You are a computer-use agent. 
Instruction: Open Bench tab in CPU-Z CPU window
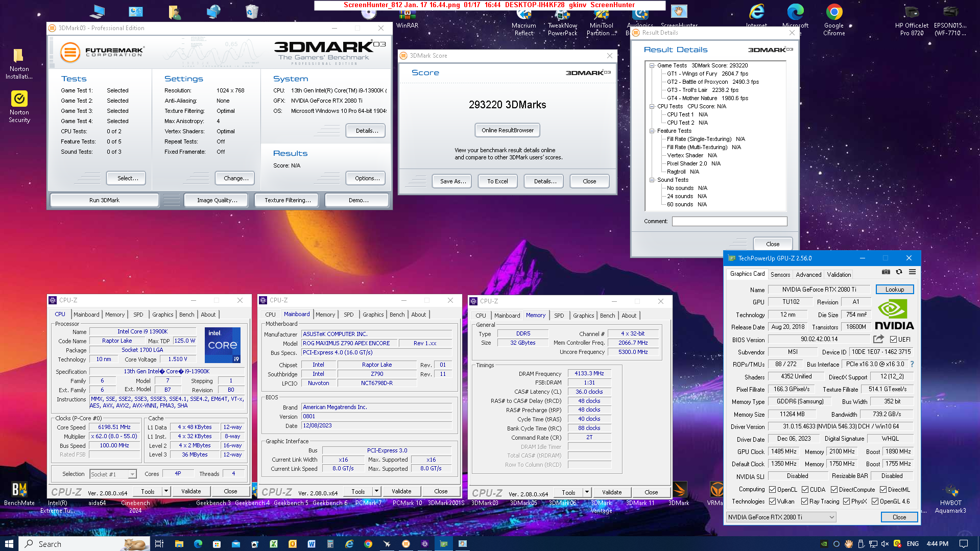[186, 315]
